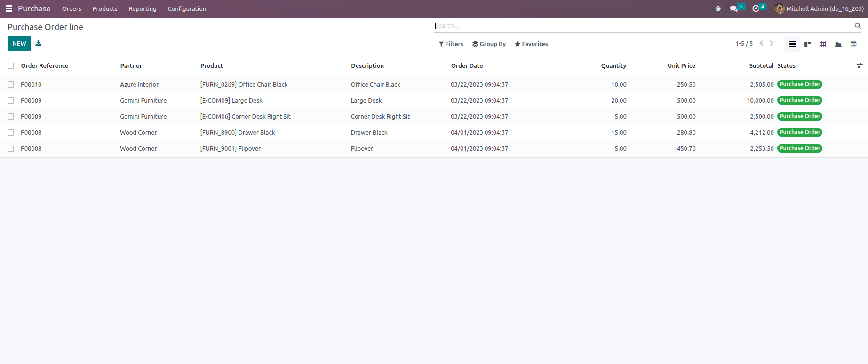
Task: Open the Products menu
Action: click(x=105, y=8)
